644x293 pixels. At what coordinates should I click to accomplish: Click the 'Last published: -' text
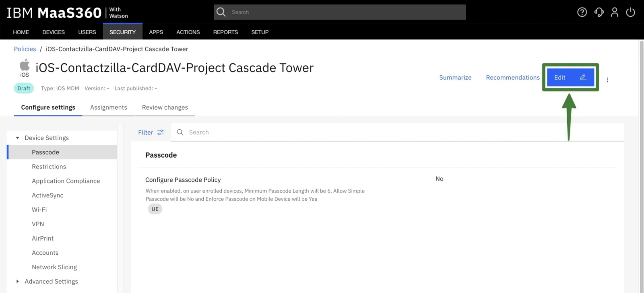pyautogui.click(x=136, y=88)
